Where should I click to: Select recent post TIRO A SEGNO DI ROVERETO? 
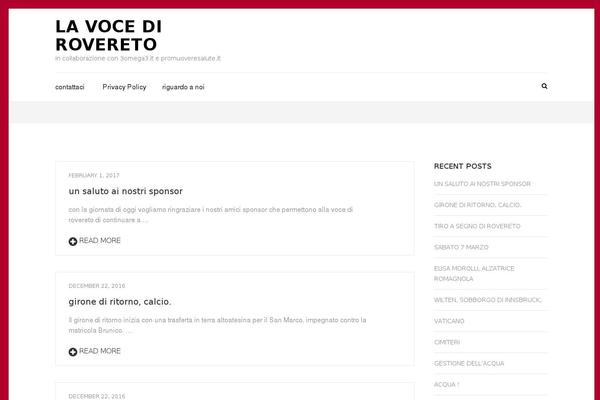coord(477,226)
